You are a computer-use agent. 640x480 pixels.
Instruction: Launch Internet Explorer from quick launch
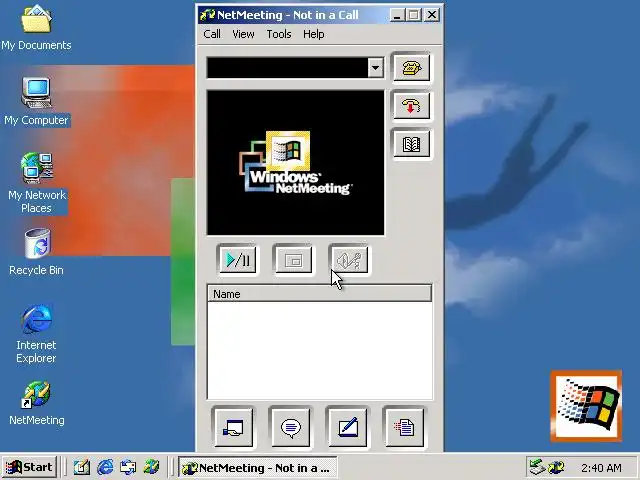point(105,467)
